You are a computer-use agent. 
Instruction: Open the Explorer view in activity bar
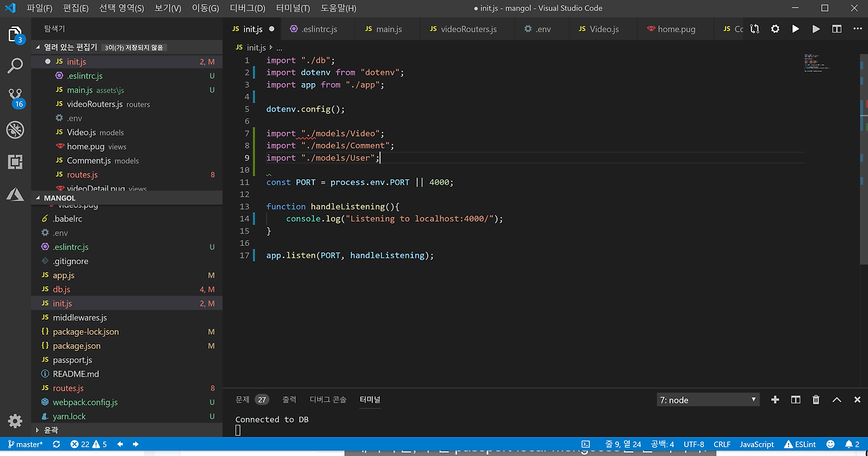[15, 35]
